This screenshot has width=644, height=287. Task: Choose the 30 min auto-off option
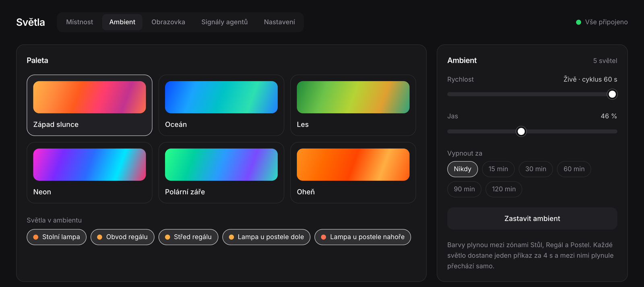[536, 169]
